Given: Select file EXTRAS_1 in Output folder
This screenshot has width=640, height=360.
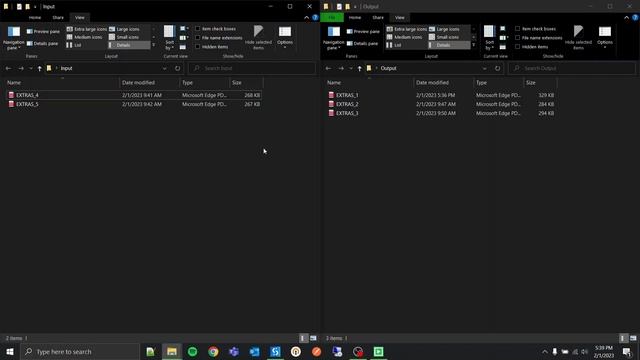Looking at the screenshot, I should point(441,95).
